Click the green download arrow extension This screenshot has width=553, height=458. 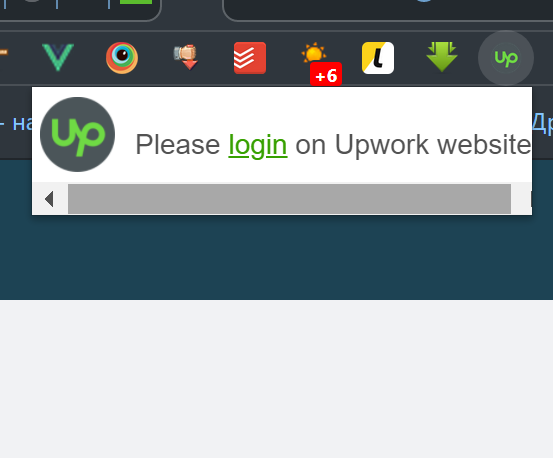pos(442,57)
